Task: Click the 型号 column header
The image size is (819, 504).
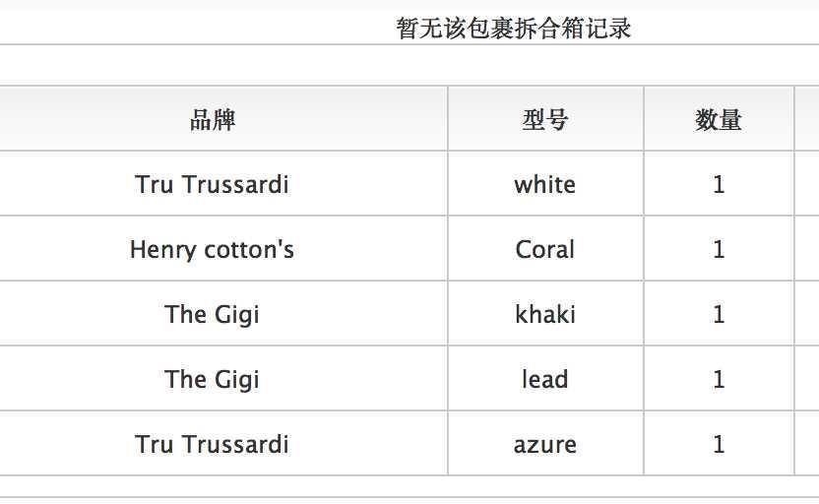Action: coord(544,120)
